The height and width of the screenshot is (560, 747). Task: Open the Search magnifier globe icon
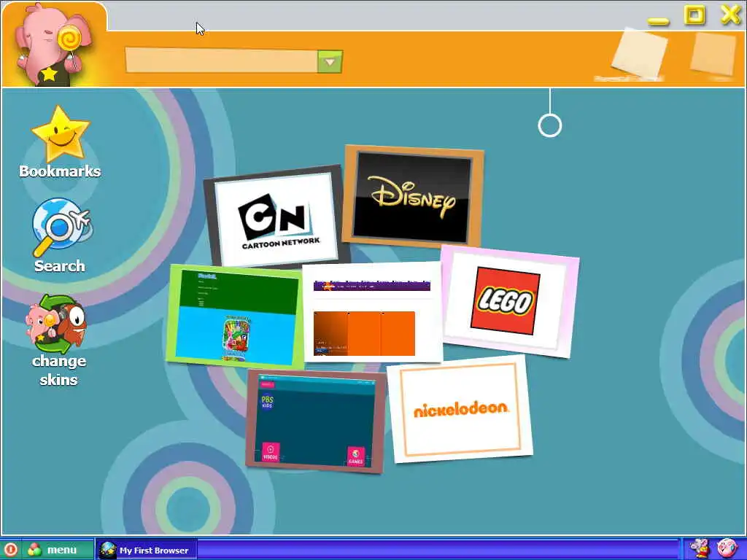(62, 227)
